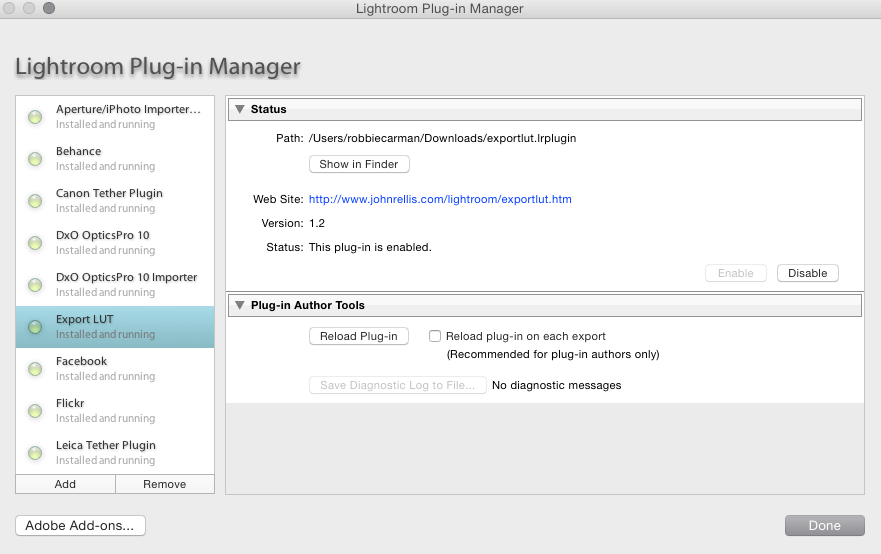Collapse the Plug-in Author Tools triangle

(x=240, y=305)
